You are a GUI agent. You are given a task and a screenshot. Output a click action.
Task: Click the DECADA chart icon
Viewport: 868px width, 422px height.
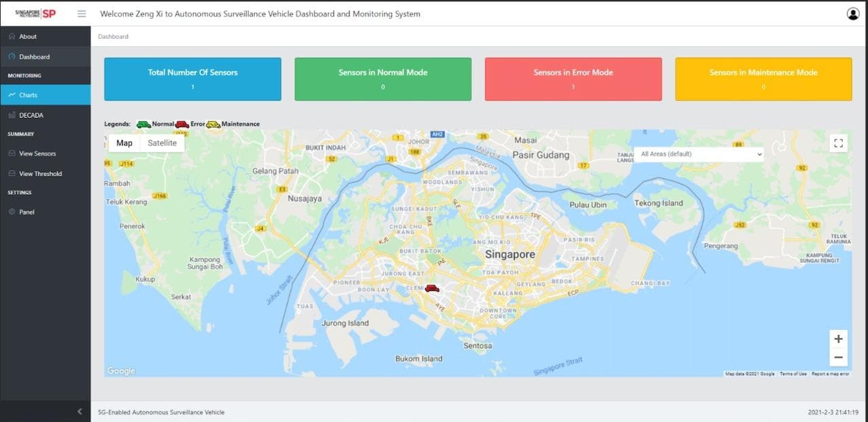(12, 115)
